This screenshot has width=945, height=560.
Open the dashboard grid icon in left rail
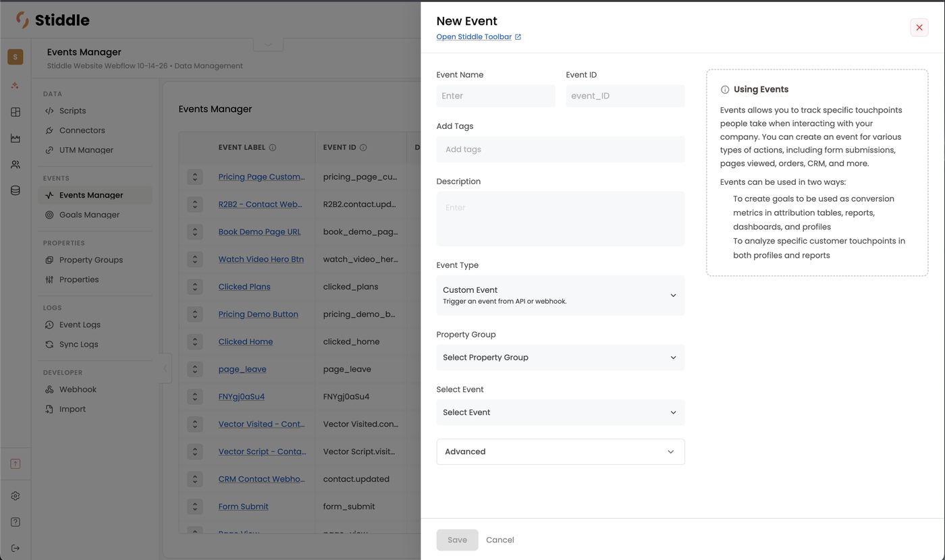pyautogui.click(x=16, y=112)
